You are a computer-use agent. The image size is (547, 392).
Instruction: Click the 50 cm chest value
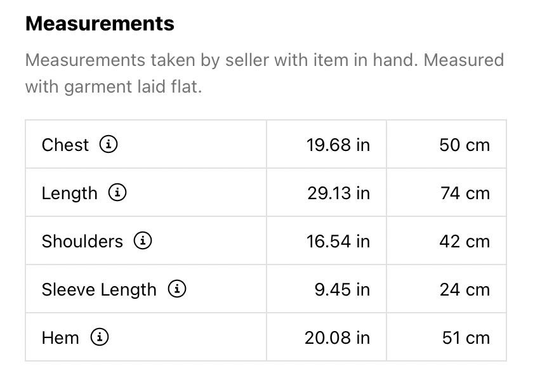pos(465,145)
